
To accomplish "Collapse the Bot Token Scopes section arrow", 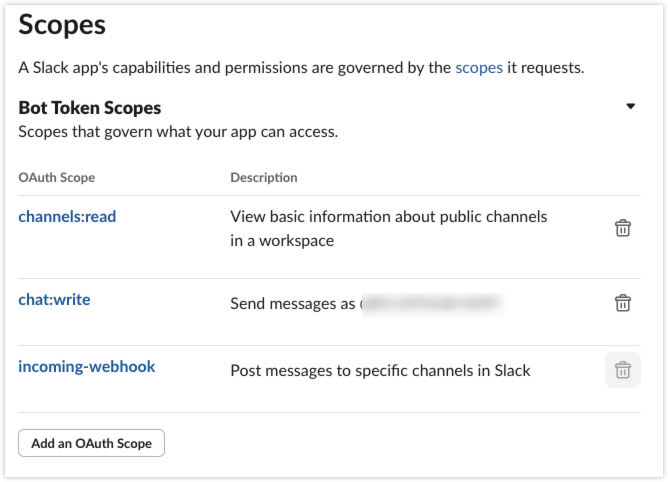I will click(x=631, y=106).
